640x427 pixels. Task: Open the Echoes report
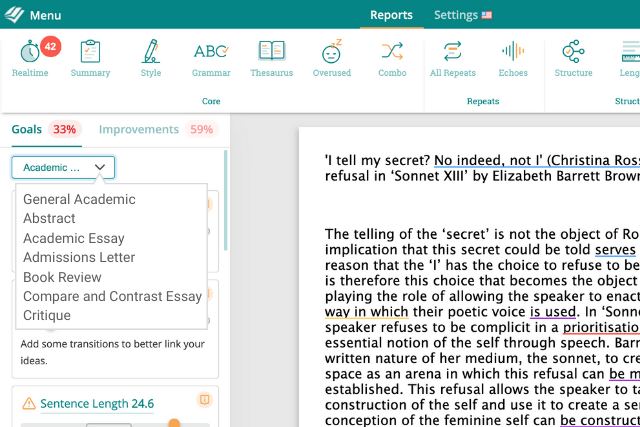[x=513, y=58]
